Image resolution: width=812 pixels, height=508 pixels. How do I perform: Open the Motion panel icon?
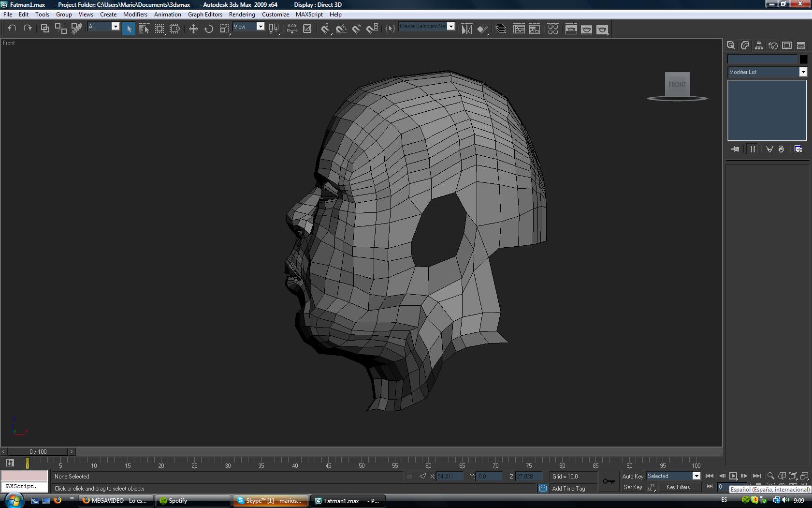773,45
